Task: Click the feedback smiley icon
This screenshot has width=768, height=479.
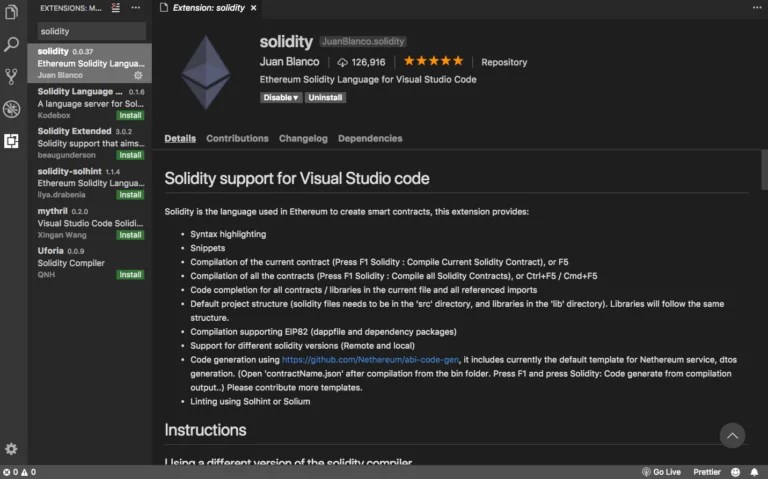Action: click(x=736, y=472)
